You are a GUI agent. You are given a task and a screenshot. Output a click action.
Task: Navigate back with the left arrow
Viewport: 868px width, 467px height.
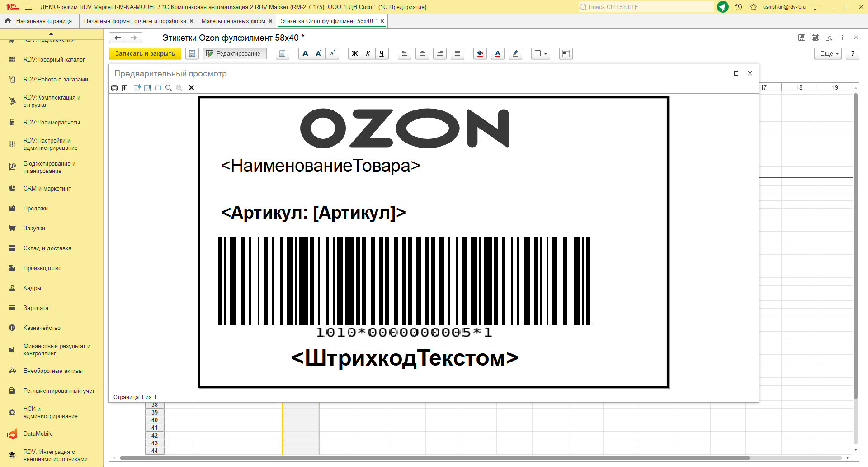(x=118, y=38)
